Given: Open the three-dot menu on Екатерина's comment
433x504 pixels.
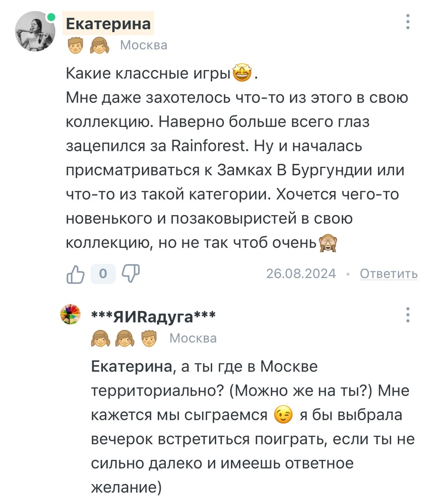Looking at the screenshot, I should coord(408,22).
